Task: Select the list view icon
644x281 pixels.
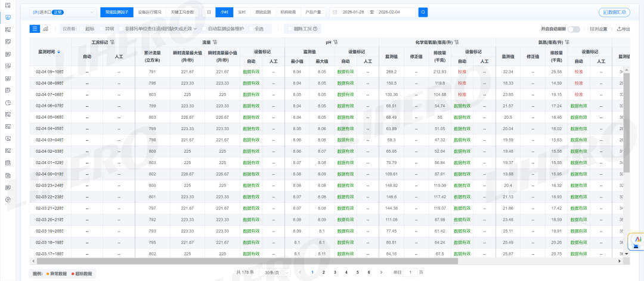Action: point(35,29)
